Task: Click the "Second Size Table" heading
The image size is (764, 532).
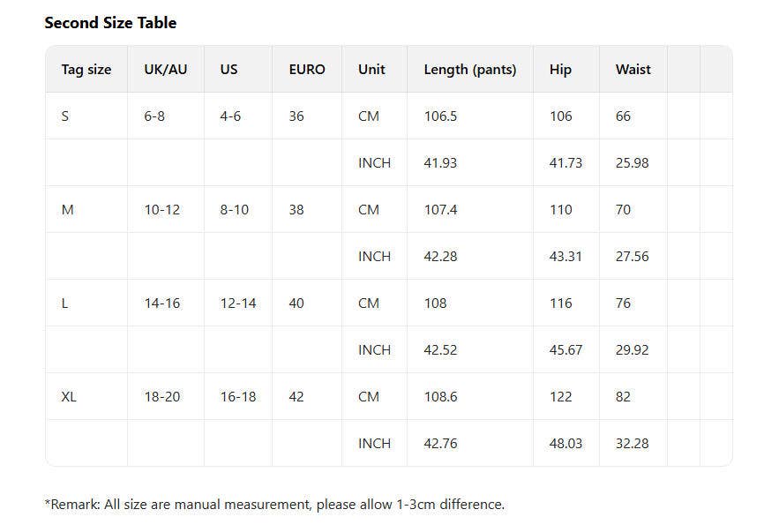Action: pyautogui.click(x=110, y=23)
